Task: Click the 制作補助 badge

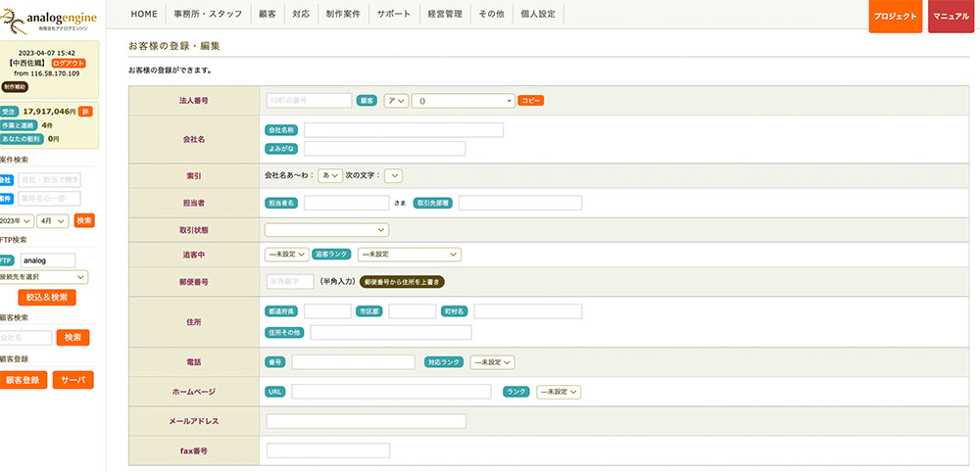Action: tap(15, 87)
